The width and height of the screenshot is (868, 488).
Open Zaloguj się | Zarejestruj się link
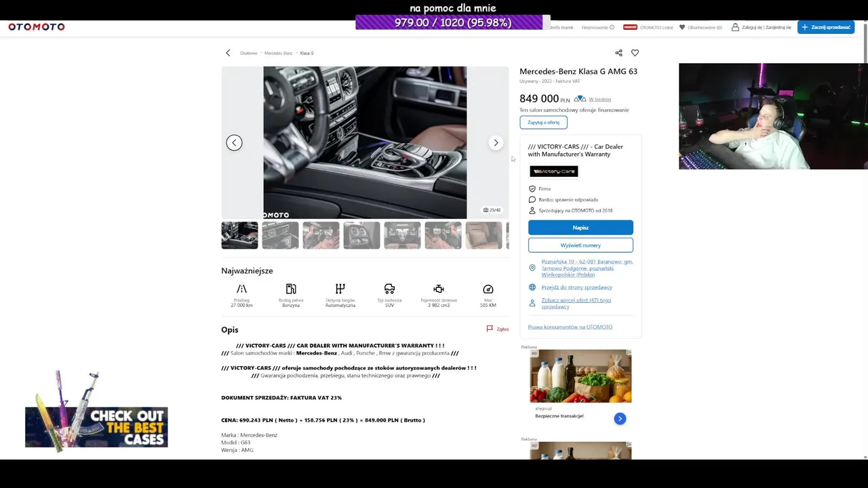point(766,28)
